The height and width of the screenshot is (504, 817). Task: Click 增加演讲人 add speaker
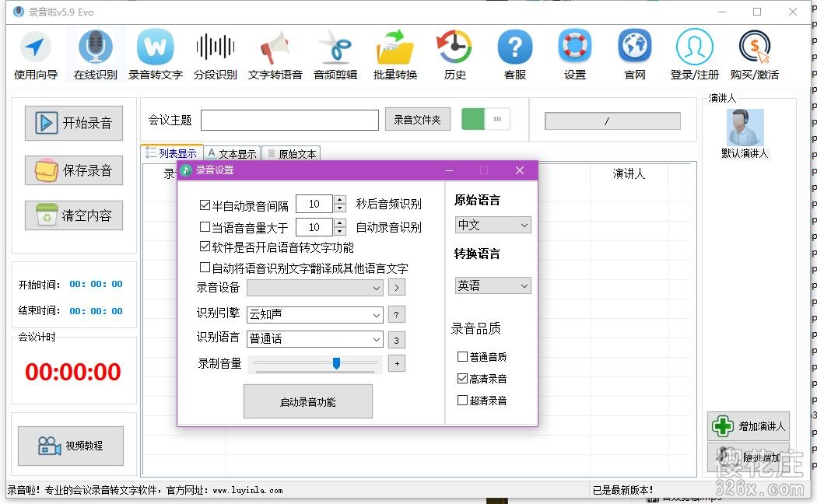click(x=749, y=426)
